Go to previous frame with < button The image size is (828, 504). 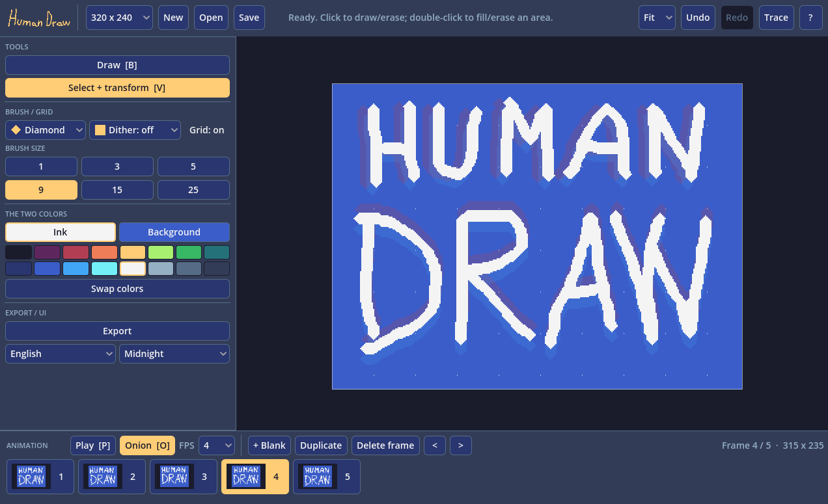(x=435, y=445)
